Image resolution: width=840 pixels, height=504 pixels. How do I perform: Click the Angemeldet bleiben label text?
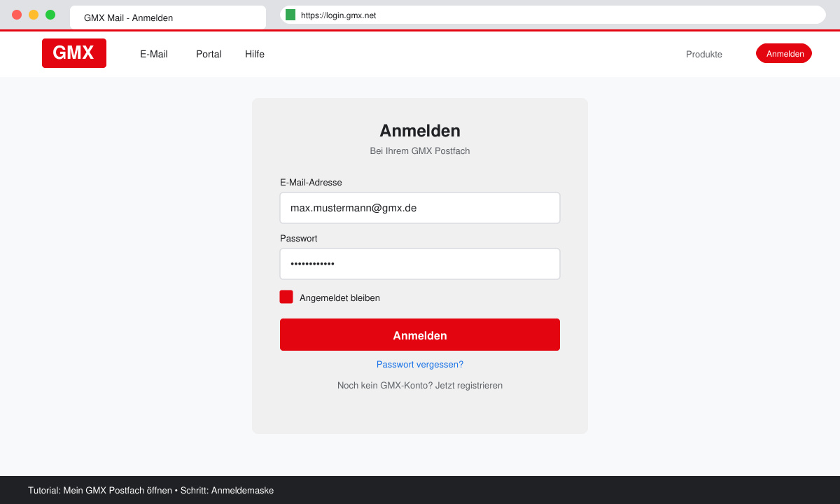tap(339, 297)
